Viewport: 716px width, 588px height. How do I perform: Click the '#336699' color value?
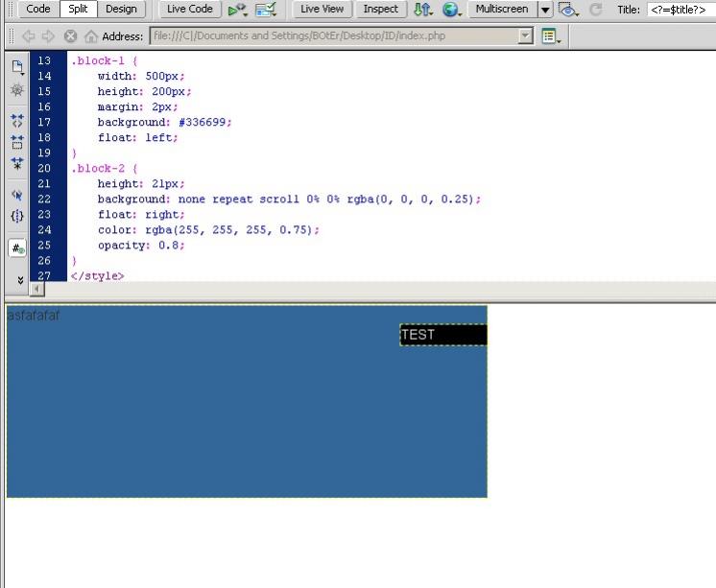coord(202,123)
